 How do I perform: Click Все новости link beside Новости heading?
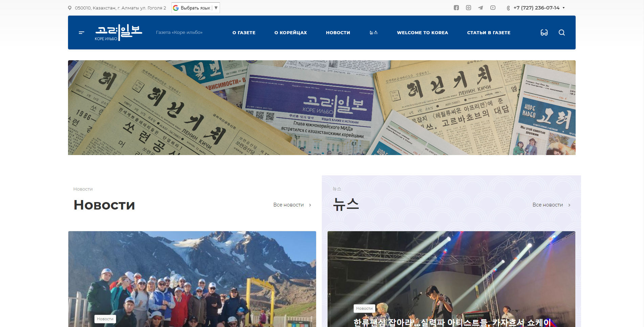click(x=289, y=205)
